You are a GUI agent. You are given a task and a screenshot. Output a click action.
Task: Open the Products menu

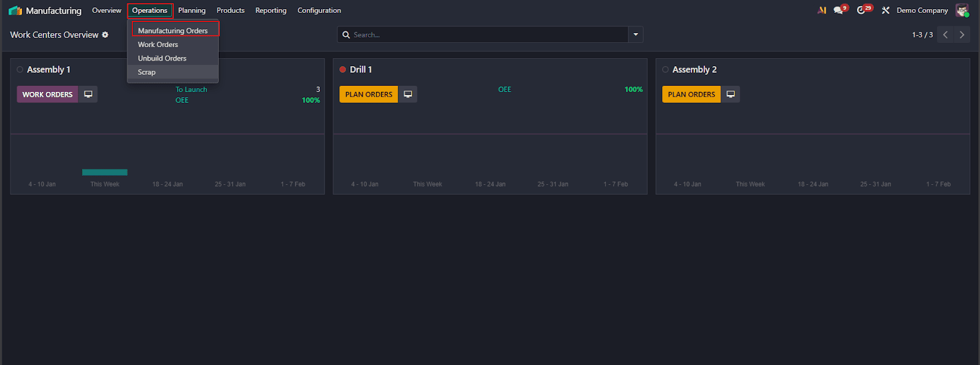click(230, 10)
